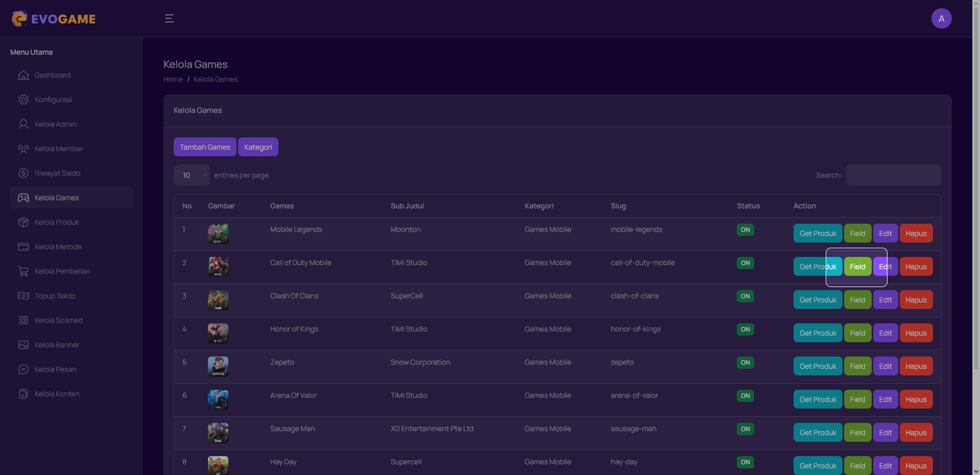Toggle ON status for Mobile Legends
Screen dimensions: 980x475
point(745,230)
